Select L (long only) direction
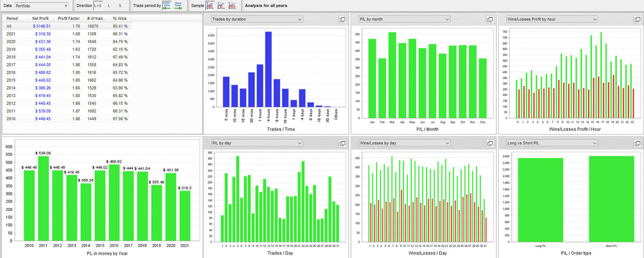The height and width of the screenshot is (258, 644). 109,5
